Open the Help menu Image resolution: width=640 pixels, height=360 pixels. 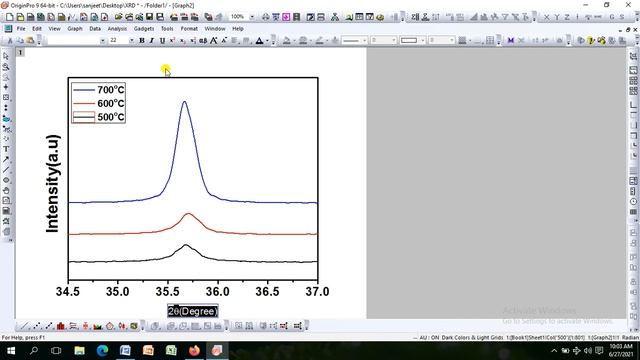(x=238, y=29)
